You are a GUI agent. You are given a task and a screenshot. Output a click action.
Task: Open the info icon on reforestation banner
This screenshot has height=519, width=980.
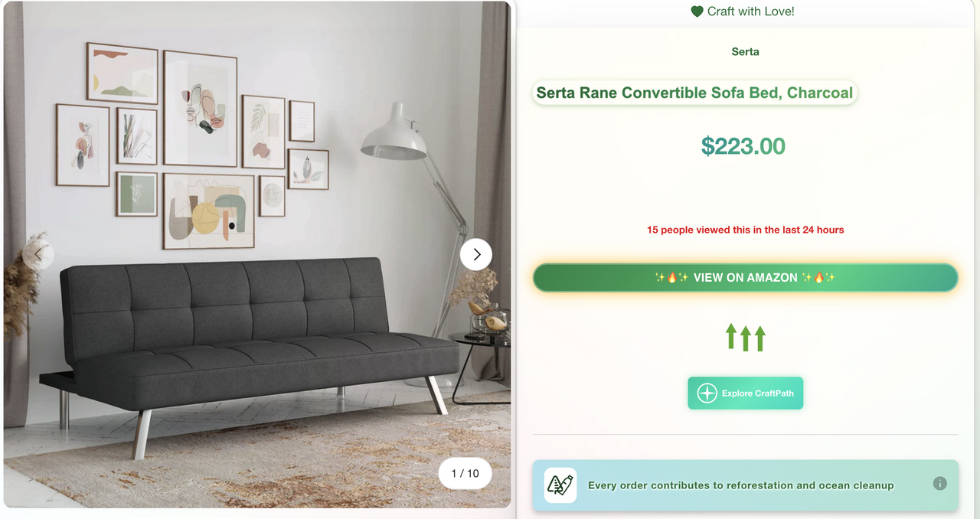940,484
